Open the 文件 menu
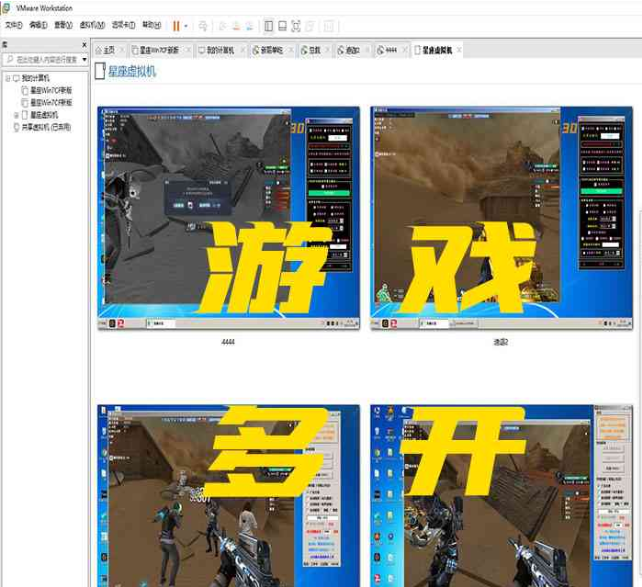 click(x=13, y=25)
